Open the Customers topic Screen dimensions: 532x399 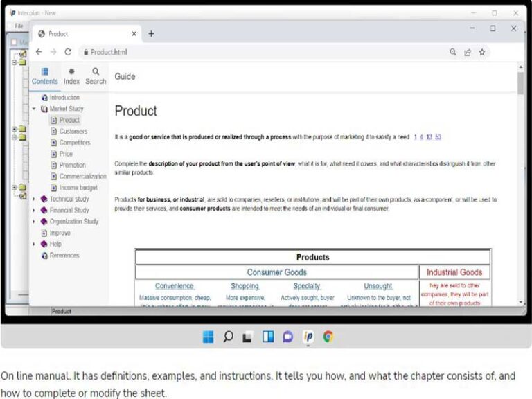coord(73,132)
